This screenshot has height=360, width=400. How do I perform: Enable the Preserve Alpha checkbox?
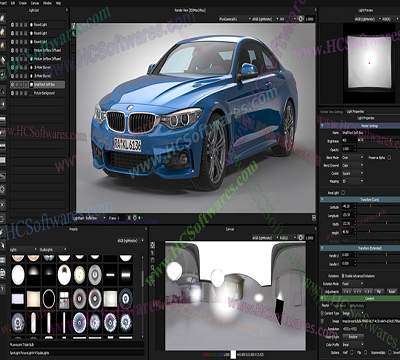390,157
